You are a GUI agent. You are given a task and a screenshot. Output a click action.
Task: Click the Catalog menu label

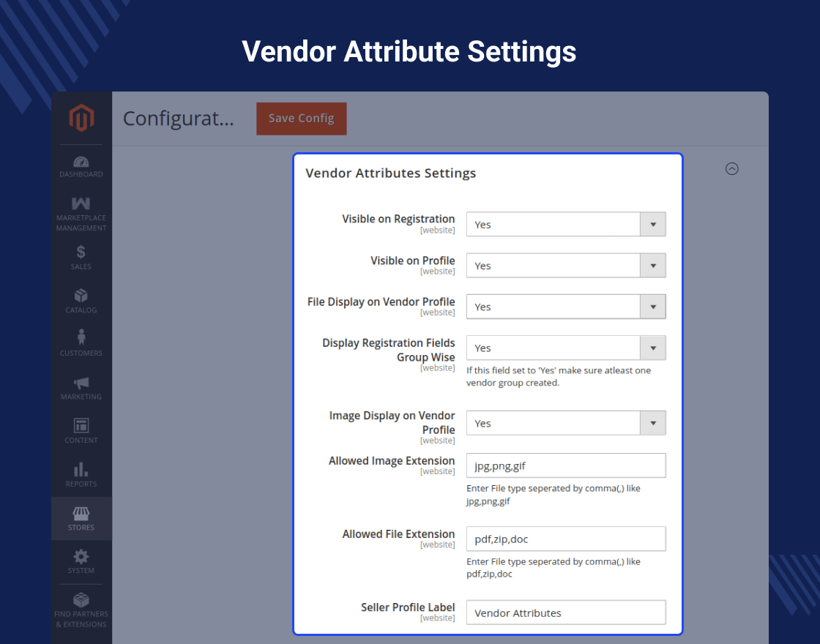tap(81, 310)
